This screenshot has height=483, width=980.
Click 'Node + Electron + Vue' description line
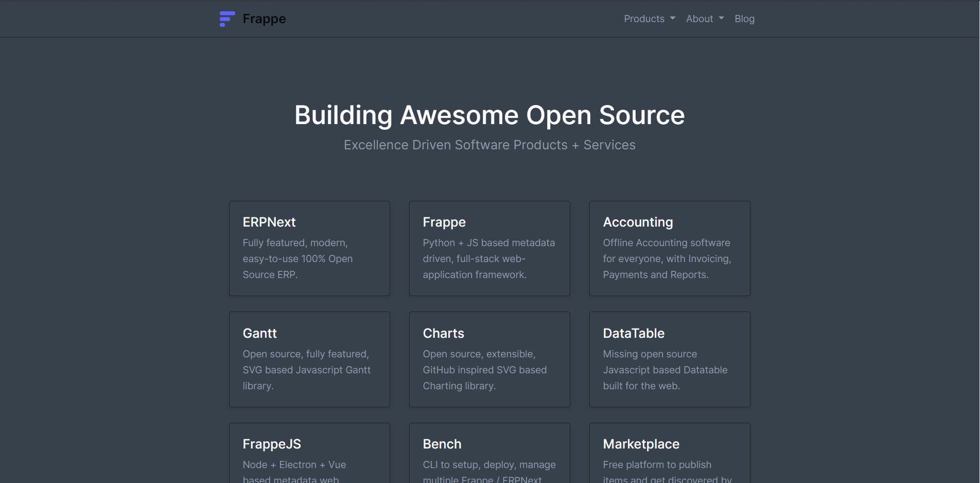pyautogui.click(x=294, y=464)
